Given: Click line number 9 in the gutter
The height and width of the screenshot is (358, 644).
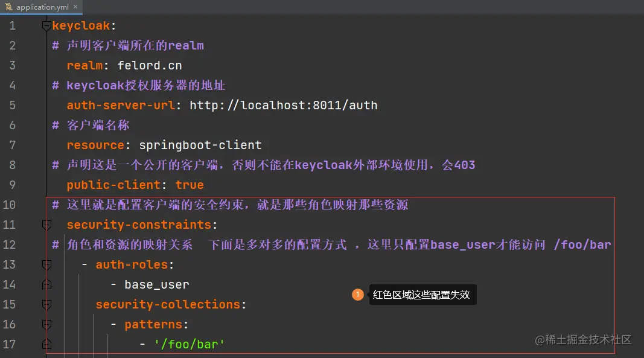Looking at the screenshot, I should [12, 185].
